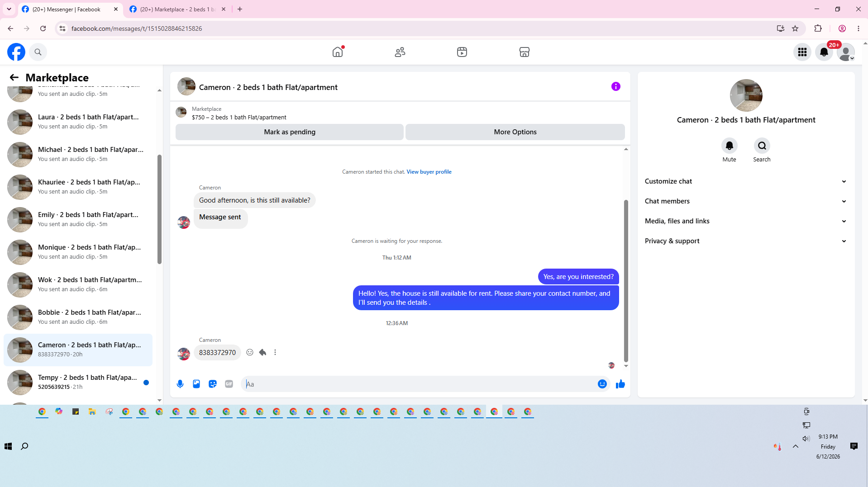Open the emoji picker in message box
This screenshot has height=487, width=868.
point(602,384)
